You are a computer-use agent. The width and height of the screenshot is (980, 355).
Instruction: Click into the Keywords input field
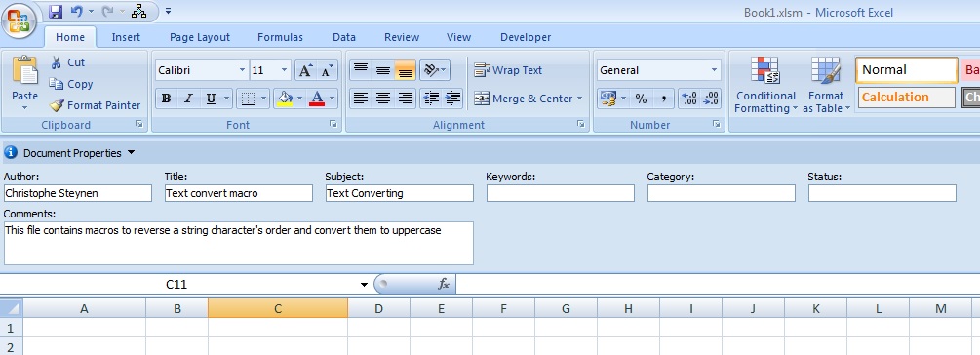[x=560, y=193]
